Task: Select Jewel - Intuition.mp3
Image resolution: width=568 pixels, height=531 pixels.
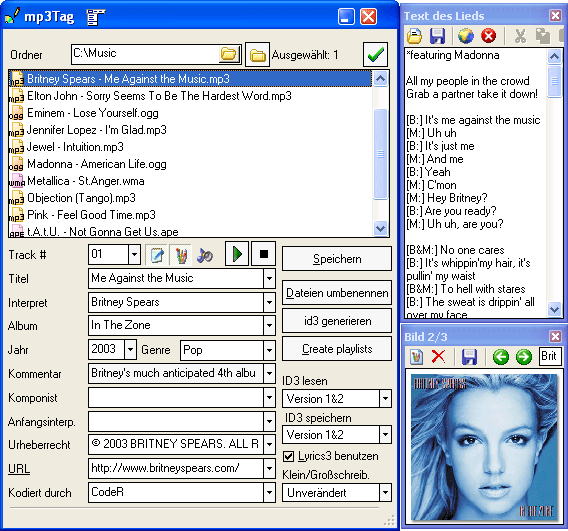Action: (x=190, y=147)
